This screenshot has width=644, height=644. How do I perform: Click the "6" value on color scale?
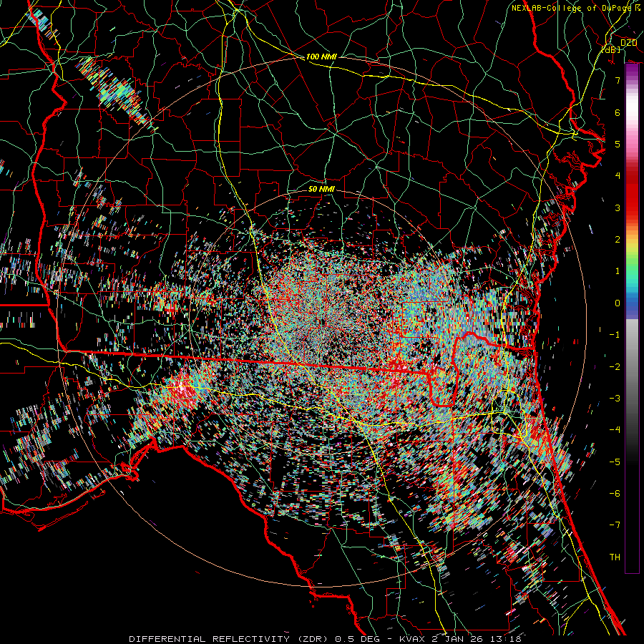click(618, 112)
